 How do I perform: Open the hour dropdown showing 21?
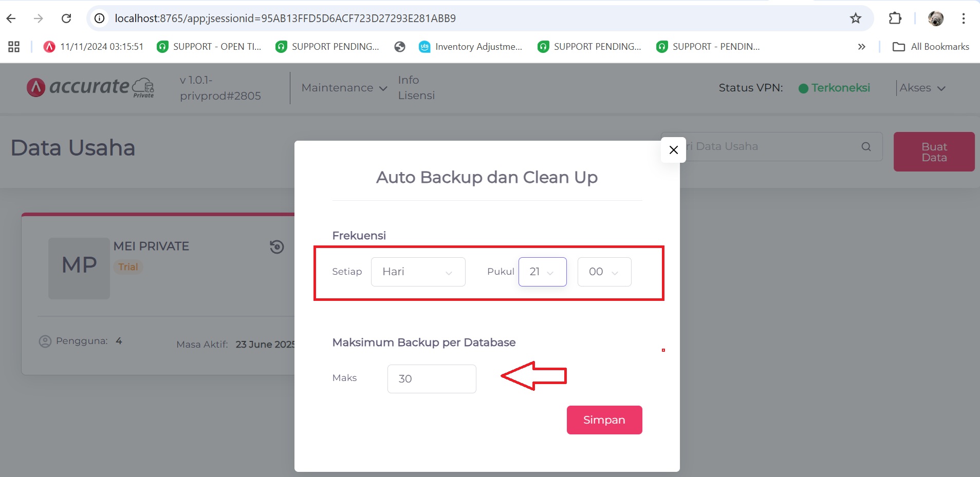click(542, 272)
